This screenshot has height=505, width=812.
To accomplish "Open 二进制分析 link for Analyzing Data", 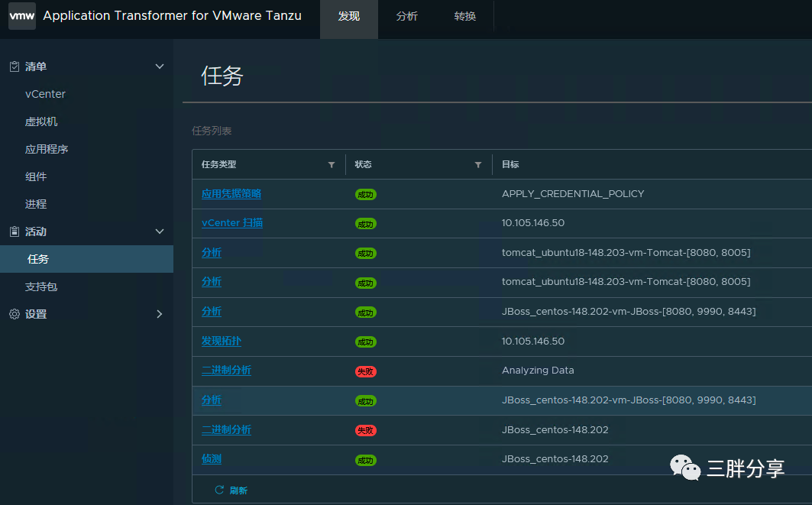I will (x=226, y=371).
